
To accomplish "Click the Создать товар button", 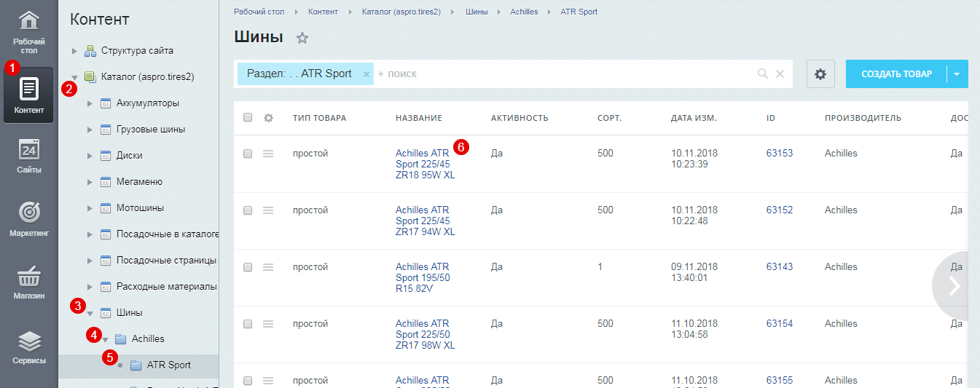I will pyautogui.click(x=896, y=74).
